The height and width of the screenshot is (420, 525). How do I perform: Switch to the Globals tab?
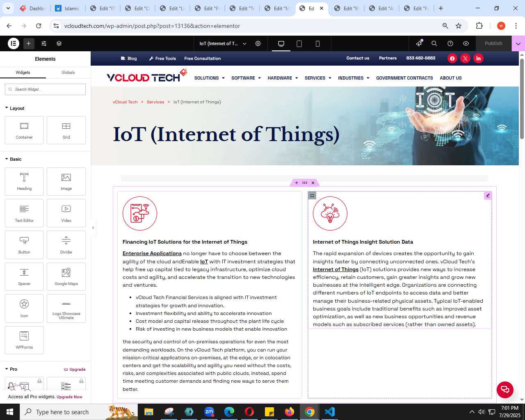click(x=68, y=73)
